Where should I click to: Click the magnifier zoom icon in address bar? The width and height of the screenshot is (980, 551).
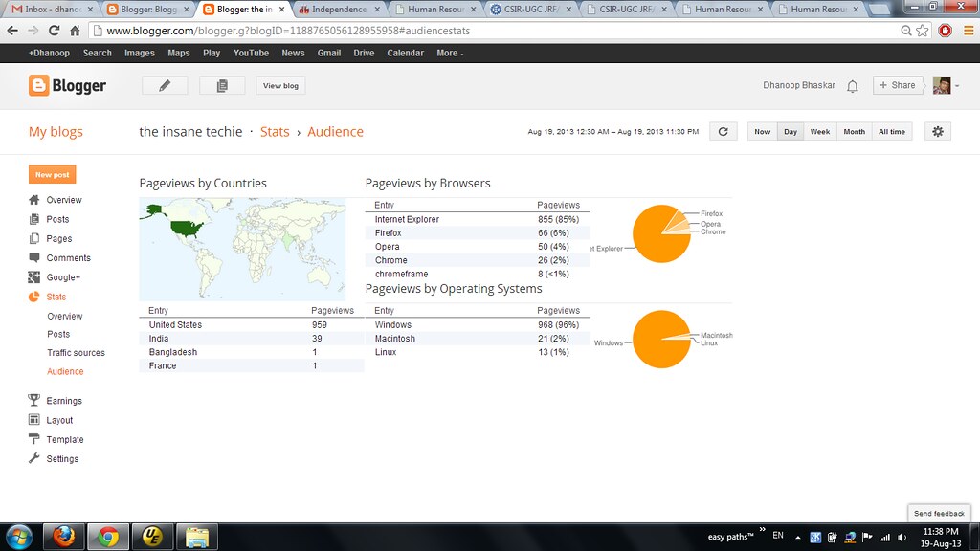tap(905, 31)
